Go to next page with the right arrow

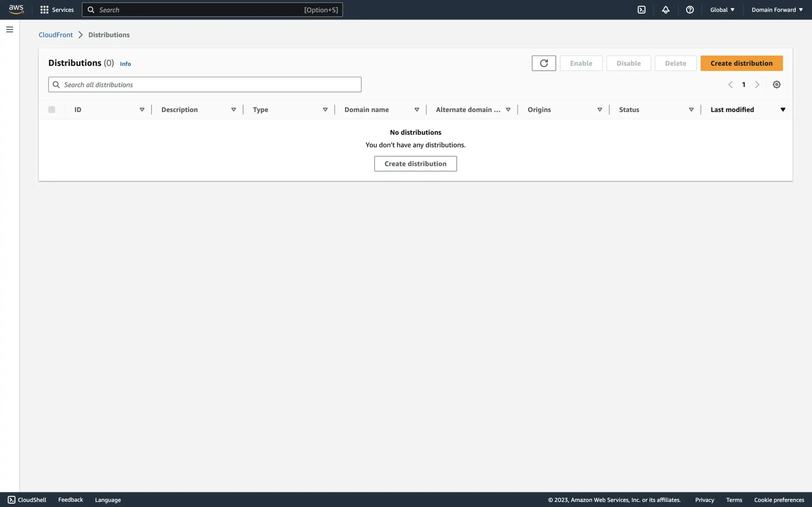(757, 84)
